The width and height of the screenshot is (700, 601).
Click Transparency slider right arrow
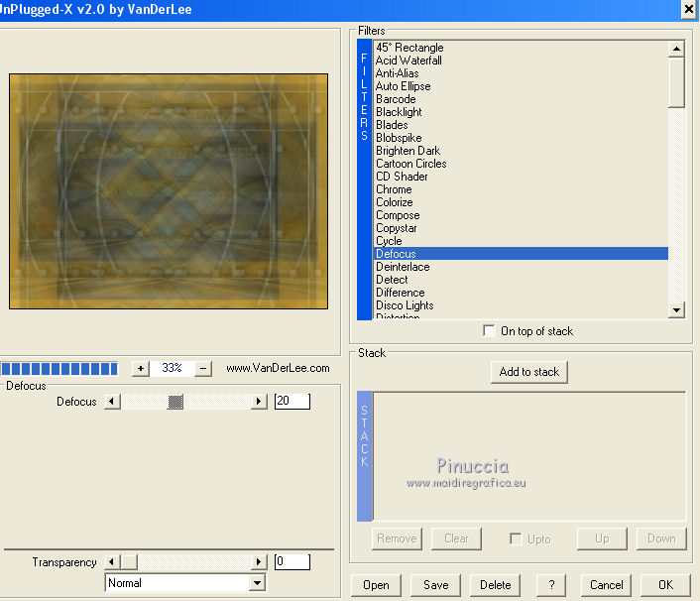click(x=260, y=562)
